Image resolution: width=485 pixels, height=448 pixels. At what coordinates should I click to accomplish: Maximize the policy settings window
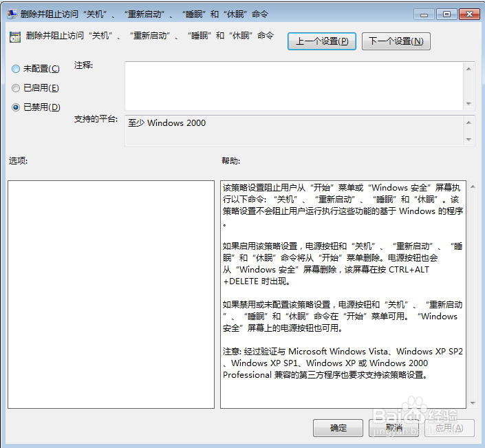[x=446, y=14]
